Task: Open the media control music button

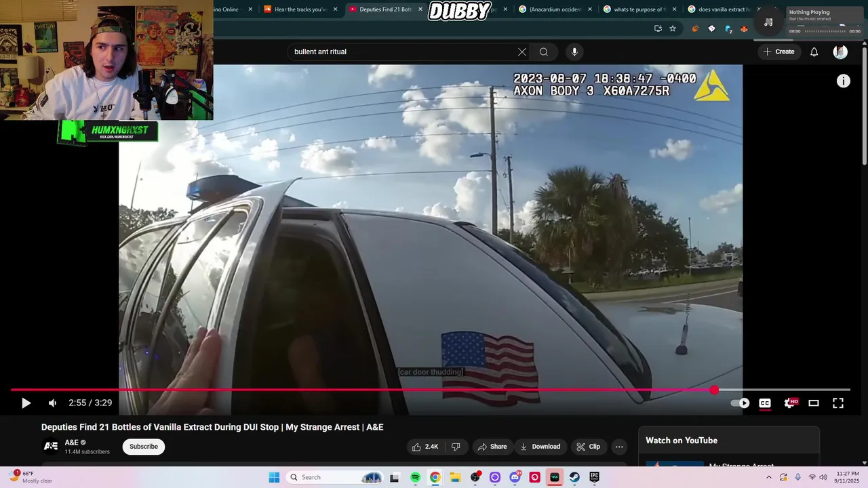Action: click(768, 22)
